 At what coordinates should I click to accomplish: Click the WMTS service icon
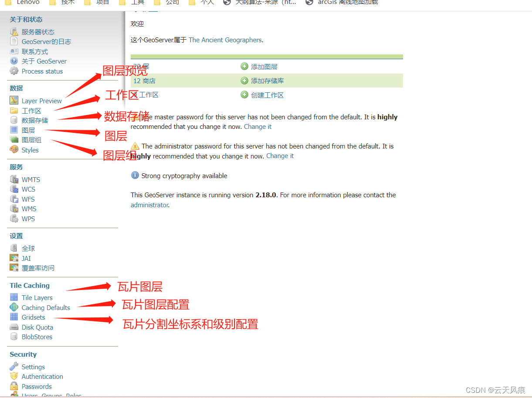pyautogui.click(x=14, y=179)
